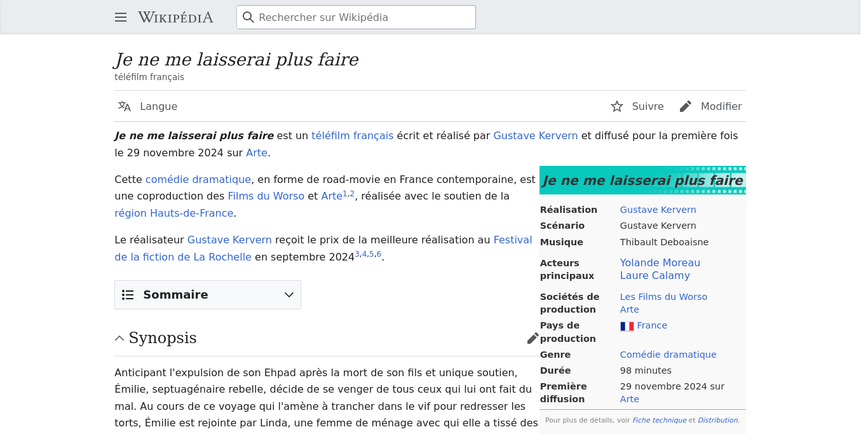Open Gustave Kervern link in first sentence
Image resolution: width=868 pixels, height=434 pixels.
pyautogui.click(x=536, y=135)
